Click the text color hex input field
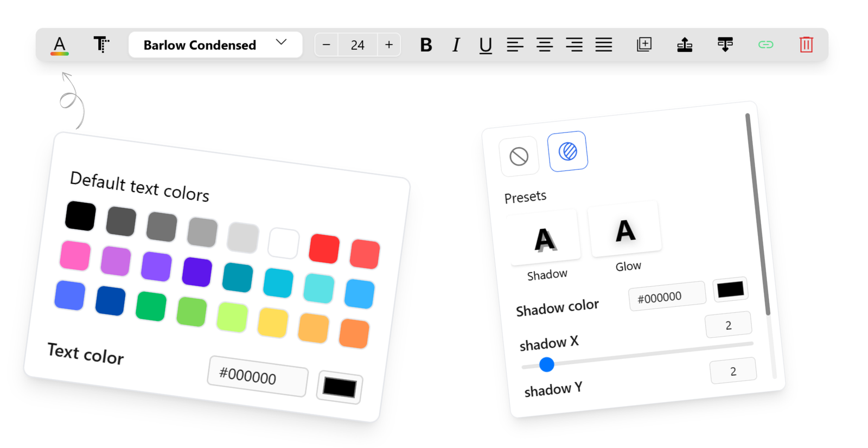 point(258,376)
